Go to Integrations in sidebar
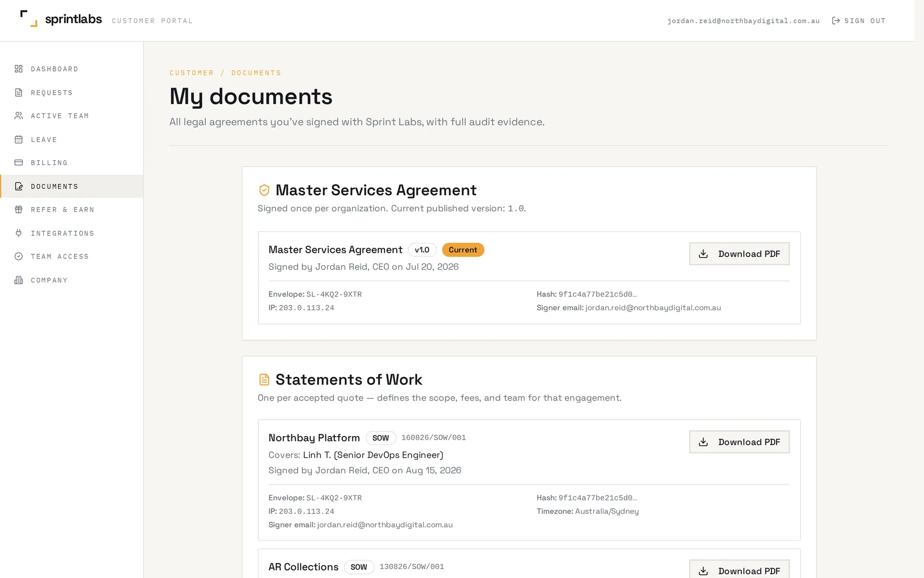The height and width of the screenshot is (578, 924). coord(71,233)
